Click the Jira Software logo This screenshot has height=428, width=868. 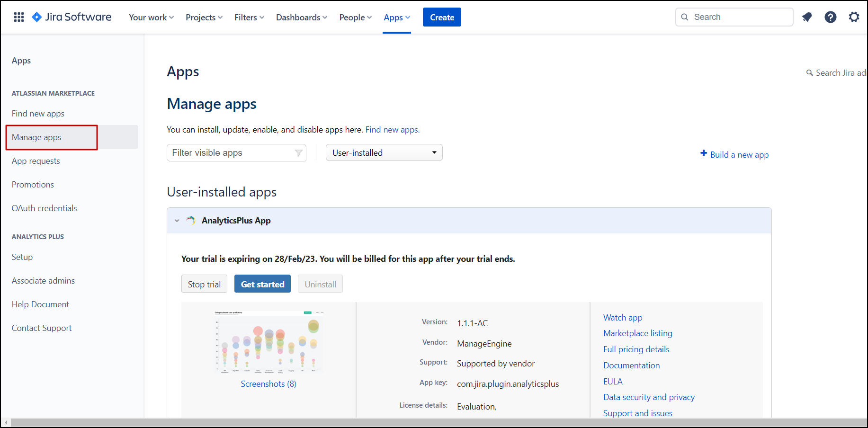pyautogui.click(x=72, y=18)
